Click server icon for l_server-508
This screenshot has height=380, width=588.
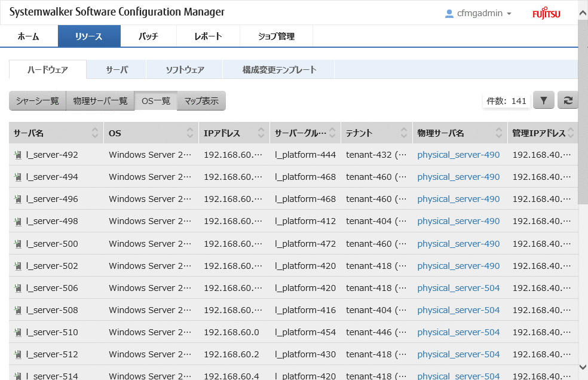pos(17,310)
